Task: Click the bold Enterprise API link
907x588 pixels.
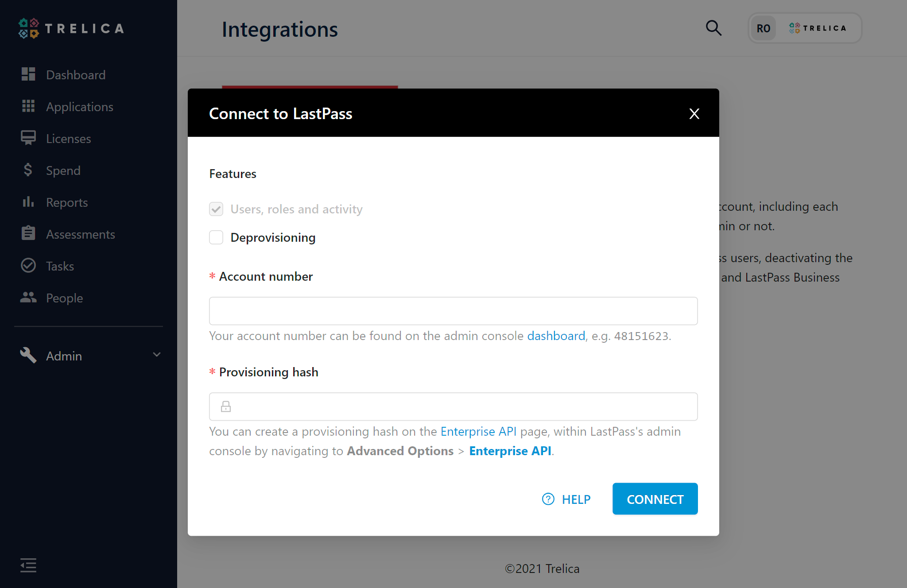Action: [x=510, y=451]
